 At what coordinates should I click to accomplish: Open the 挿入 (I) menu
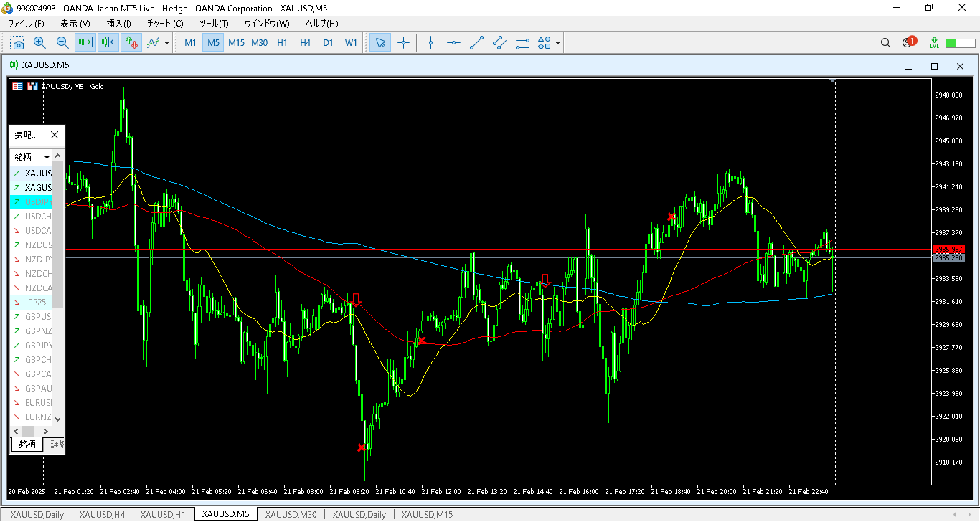pos(119,24)
